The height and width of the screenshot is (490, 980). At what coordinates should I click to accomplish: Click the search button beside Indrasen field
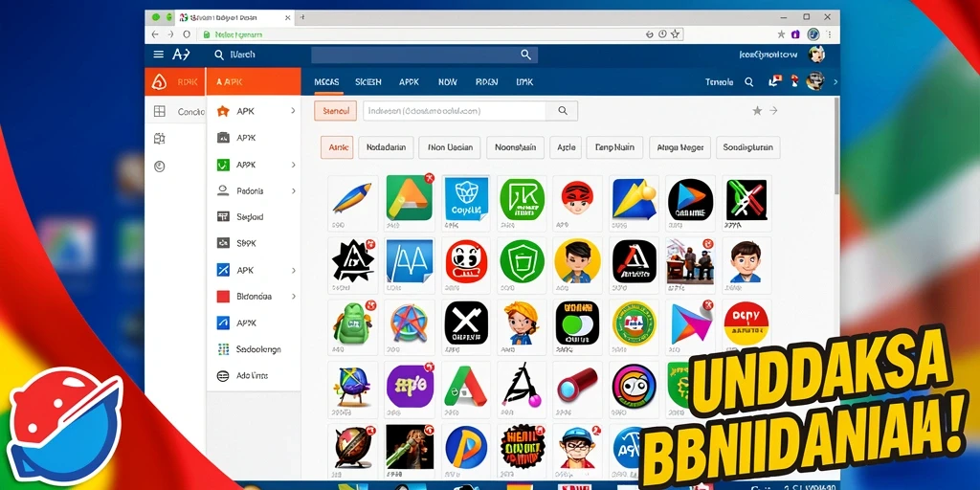(563, 111)
